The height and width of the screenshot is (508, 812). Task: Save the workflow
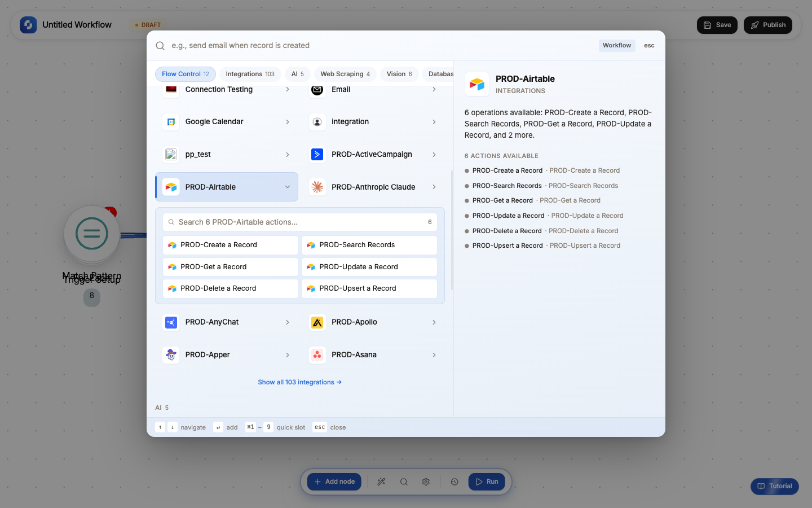717,25
